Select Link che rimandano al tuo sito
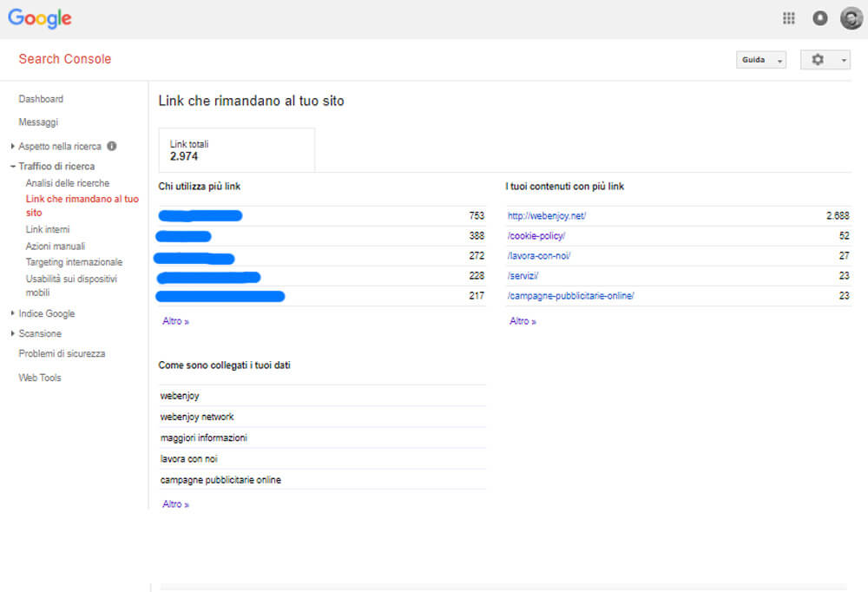Screen dimensions: 868x592 click(82, 206)
